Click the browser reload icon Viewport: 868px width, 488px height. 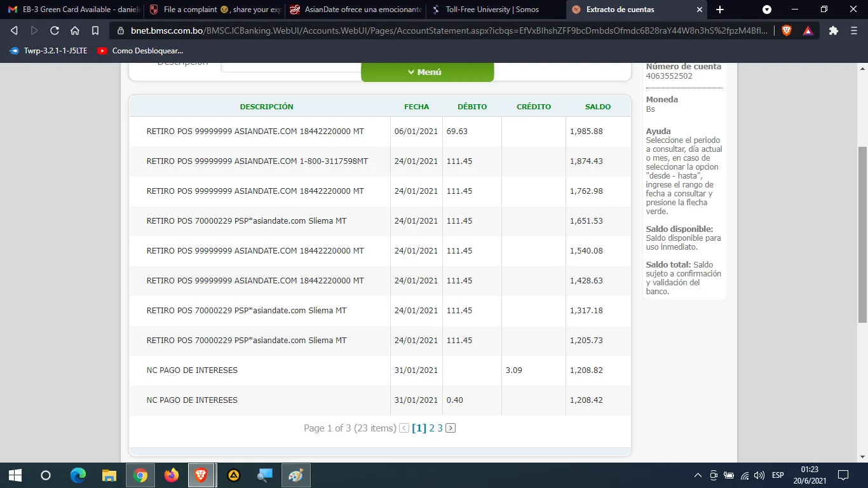[55, 30]
